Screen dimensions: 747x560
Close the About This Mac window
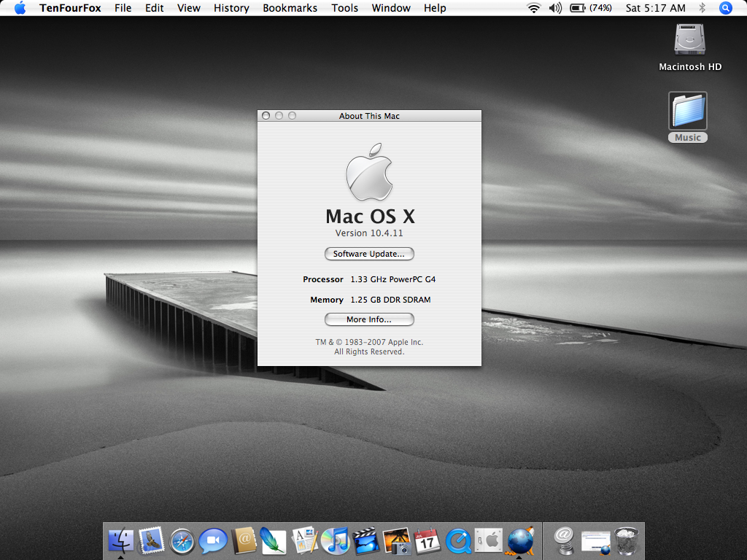(x=266, y=116)
